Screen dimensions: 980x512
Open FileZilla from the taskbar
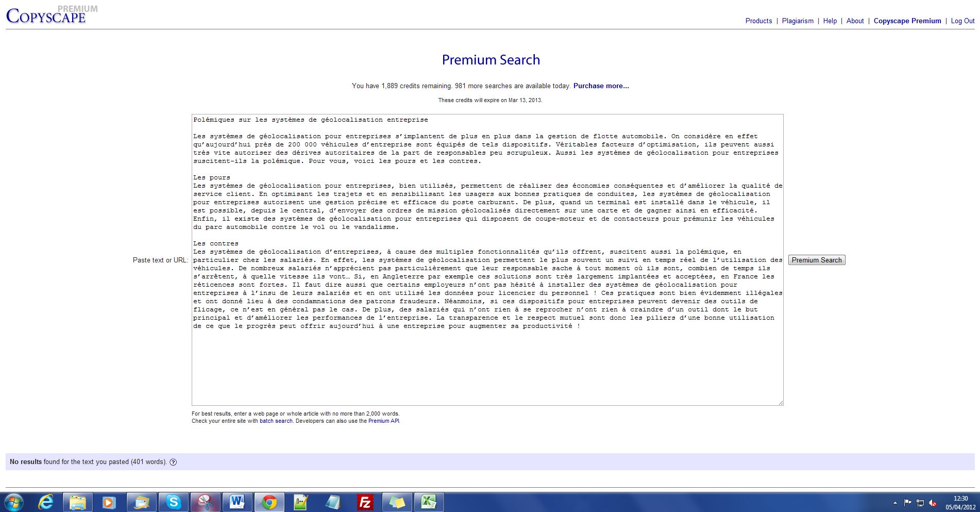(x=365, y=502)
